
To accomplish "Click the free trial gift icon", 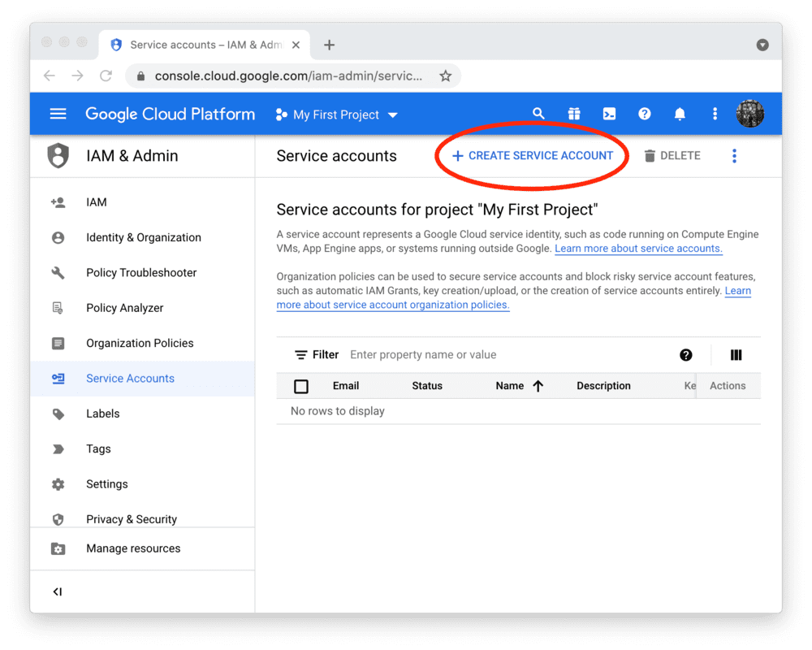I will [x=574, y=113].
